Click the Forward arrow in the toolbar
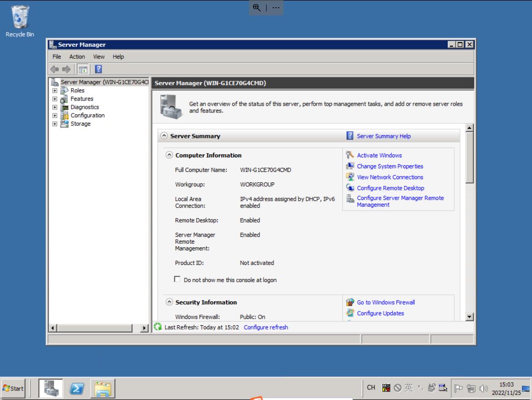This screenshot has width=532, height=400. coord(67,69)
